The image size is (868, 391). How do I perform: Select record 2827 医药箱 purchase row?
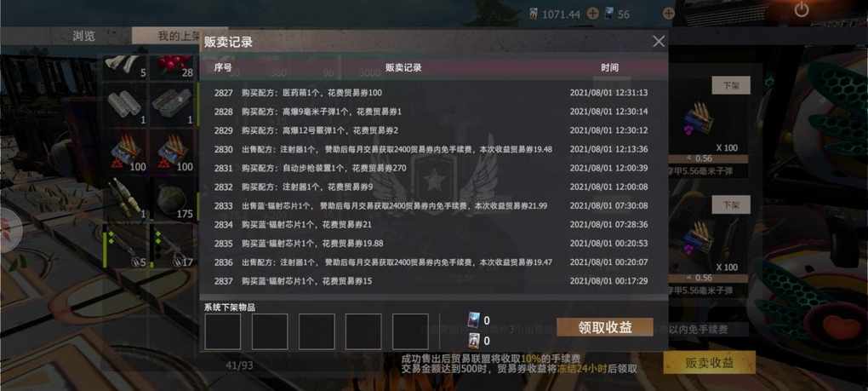click(x=431, y=93)
